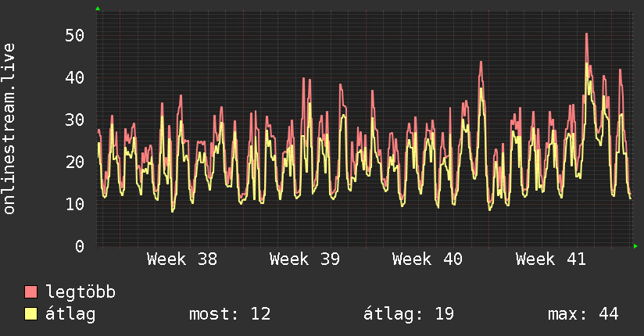The height and width of the screenshot is (336, 644).
Task: Click the onlinestream.live vertical axis title
Action: (9, 129)
